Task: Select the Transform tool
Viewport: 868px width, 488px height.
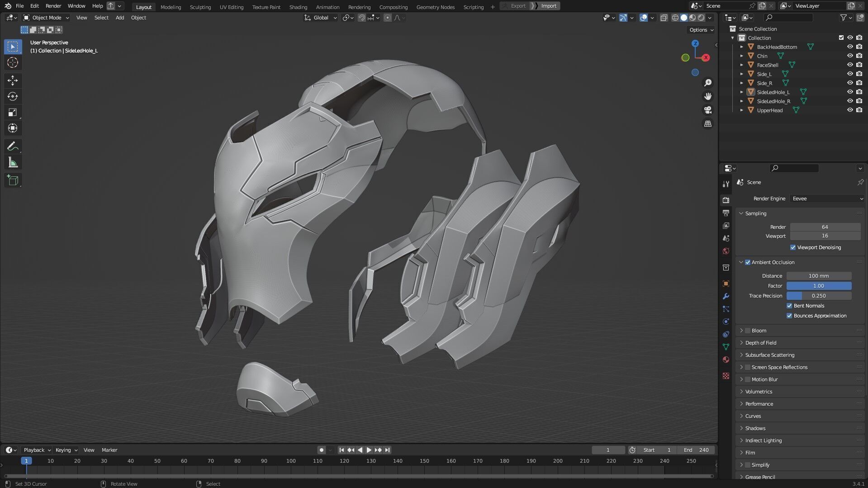Action: click(13, 128)
